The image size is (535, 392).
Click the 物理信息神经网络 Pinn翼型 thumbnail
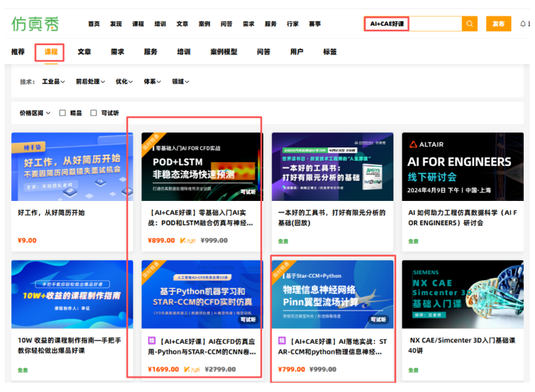point(333,294)
